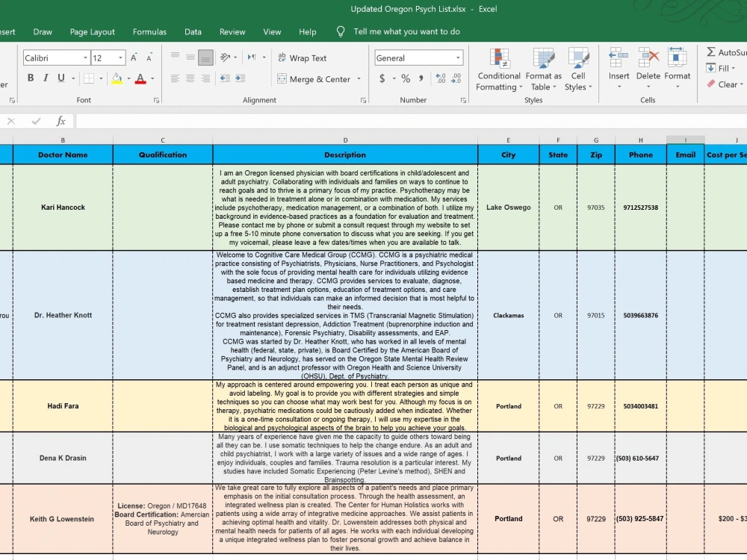Viewport: 747px width, 560px height.
Task: Toggle Italic formatting
Action: [x=46, y=78]
